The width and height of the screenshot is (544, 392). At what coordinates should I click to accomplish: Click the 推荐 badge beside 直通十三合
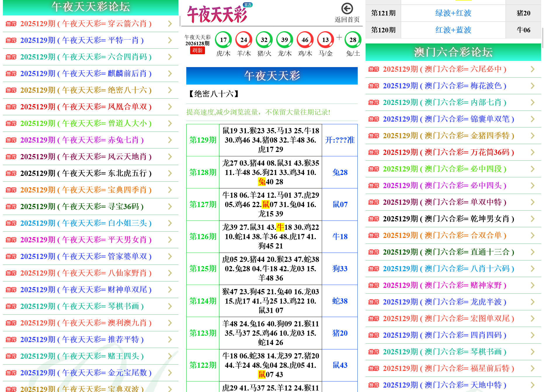click(x=374, y=252)
